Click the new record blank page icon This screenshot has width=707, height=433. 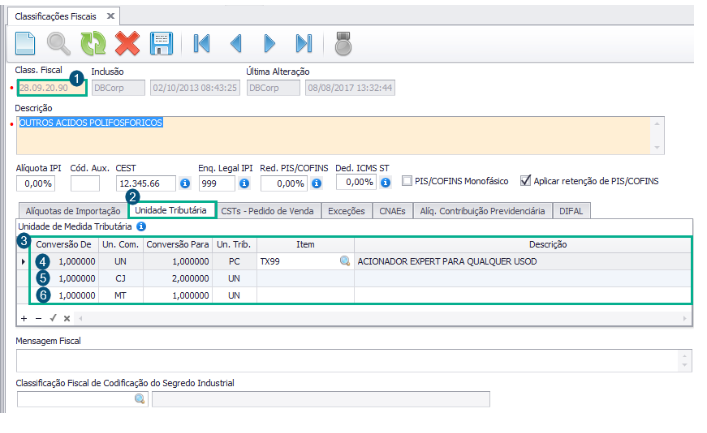pos(25,43)
